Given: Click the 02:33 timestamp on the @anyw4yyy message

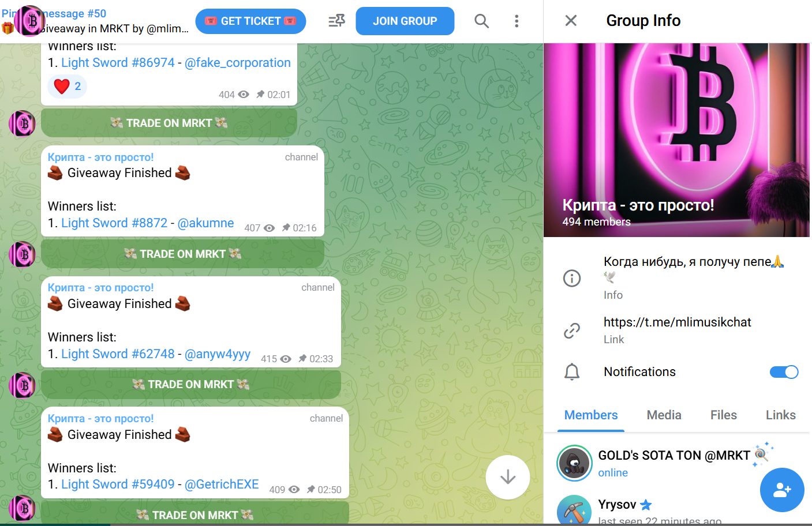Looking at the screenshot, I should 321,359.
